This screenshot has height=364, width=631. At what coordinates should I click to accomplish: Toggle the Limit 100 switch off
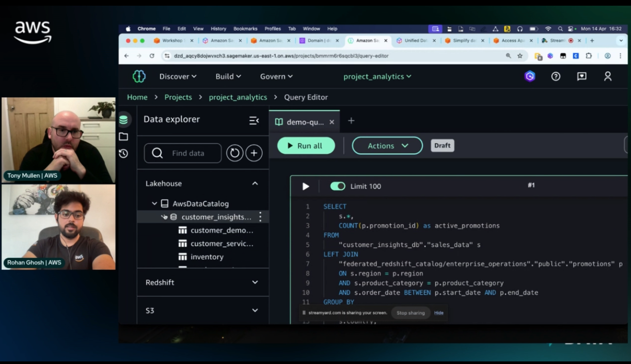338,186
